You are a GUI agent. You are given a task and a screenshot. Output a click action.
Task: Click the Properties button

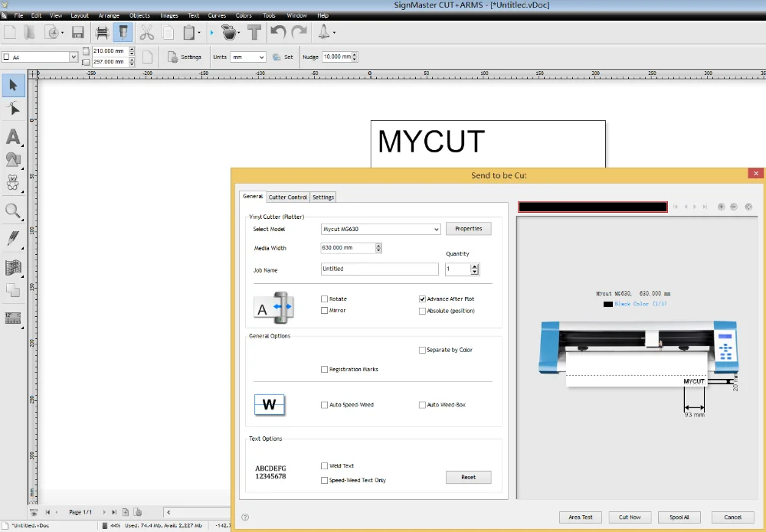(468, 229)
